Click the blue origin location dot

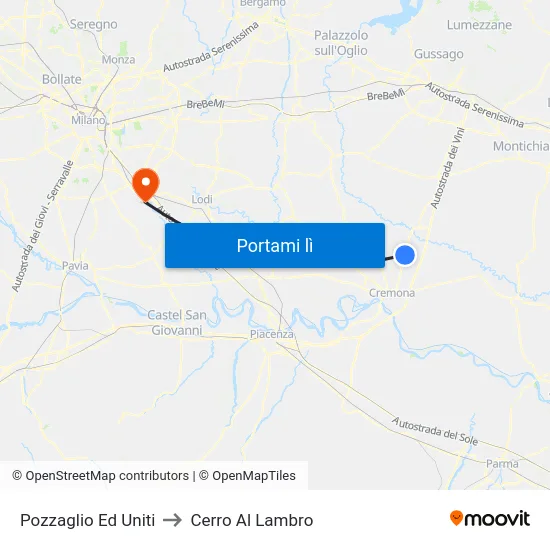click(x=405, y=255)
